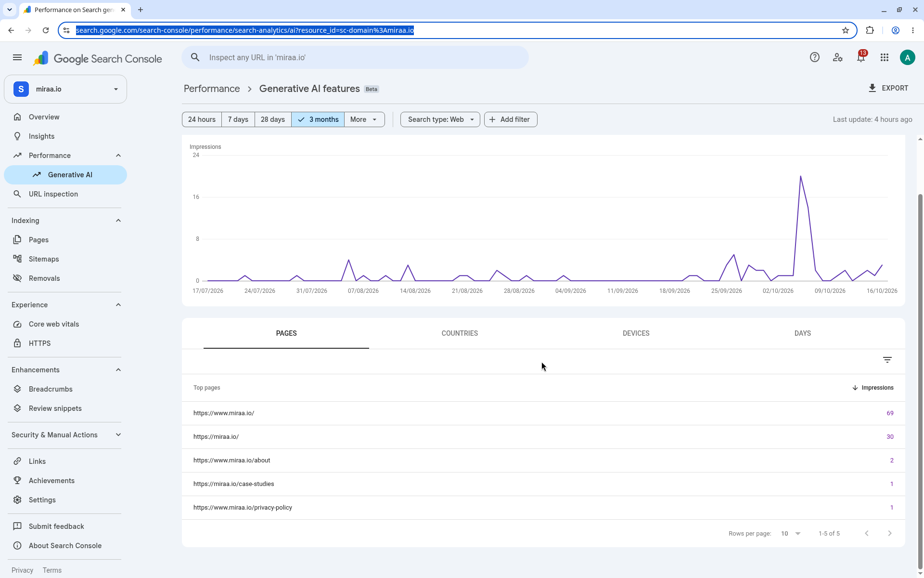This screenshot has width=924, height=578.
Task: Open the Help question mark icon
Action: click(x=814, y=58)
